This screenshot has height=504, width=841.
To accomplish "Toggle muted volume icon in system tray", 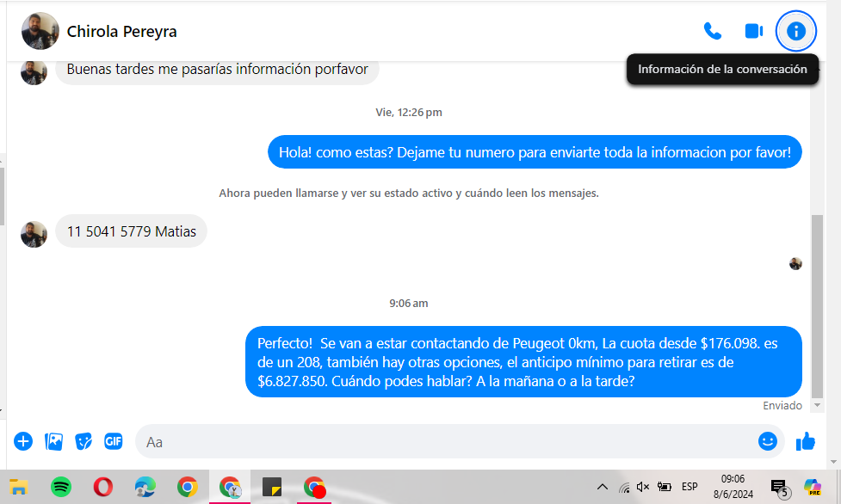I will 643,487.
